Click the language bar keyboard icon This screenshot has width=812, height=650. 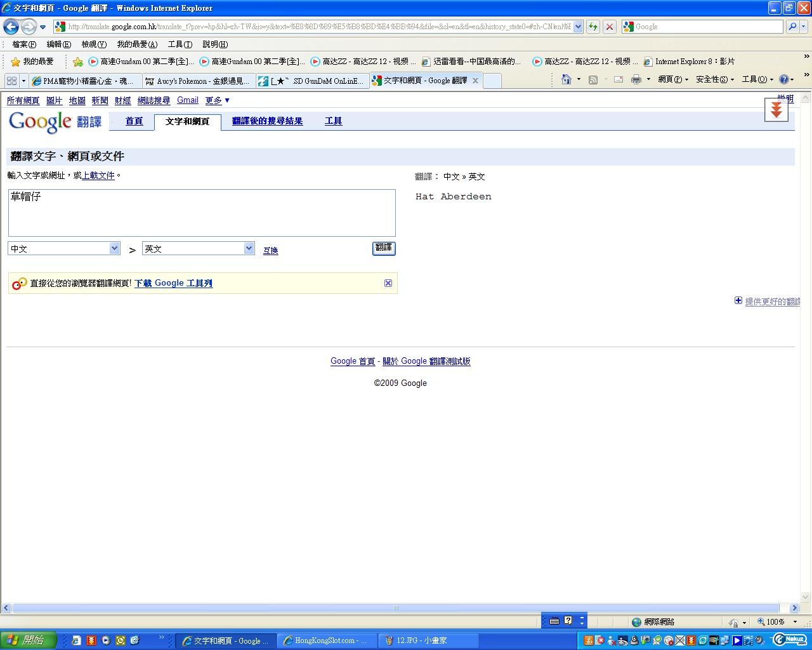(554, 621)
